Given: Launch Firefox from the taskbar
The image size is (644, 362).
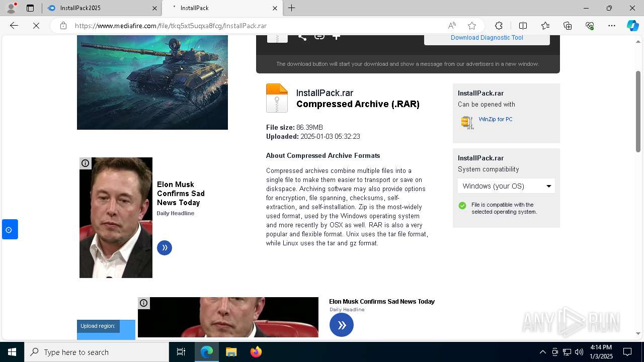Looking at the screenshot, I should [x=256, y=352].
